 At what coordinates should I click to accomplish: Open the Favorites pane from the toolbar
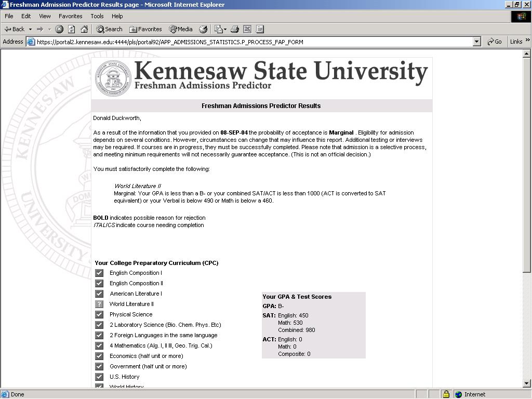pos(145,29)
